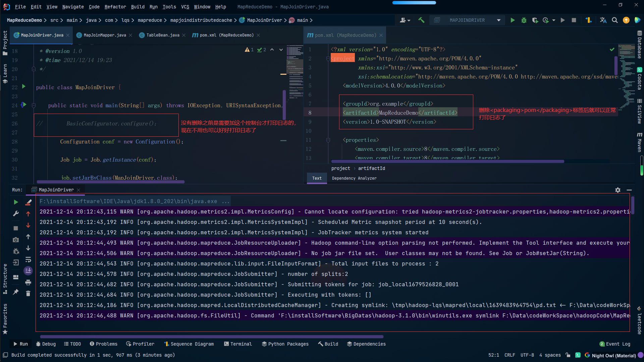Open MAPJOINDRIVER run configuration dropdown

499,20
